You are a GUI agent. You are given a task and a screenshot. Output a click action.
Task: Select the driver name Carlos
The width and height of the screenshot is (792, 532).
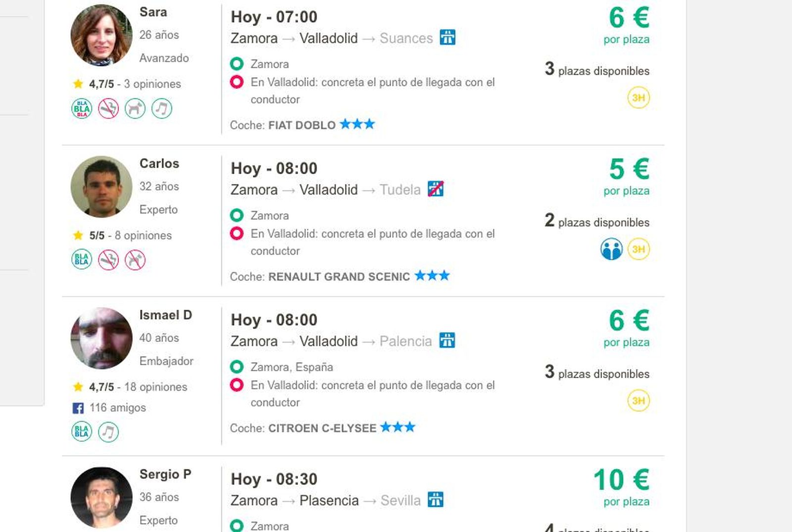tap(158, 163)
